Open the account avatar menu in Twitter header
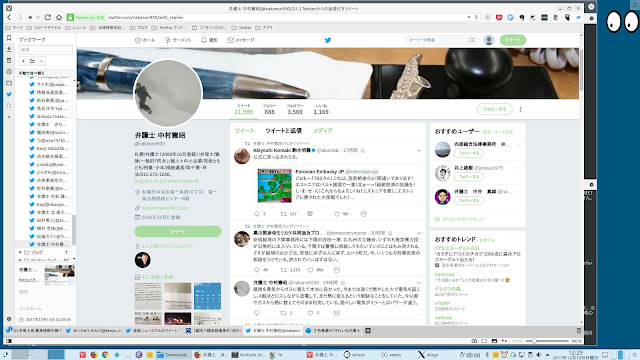 [489, 40]
